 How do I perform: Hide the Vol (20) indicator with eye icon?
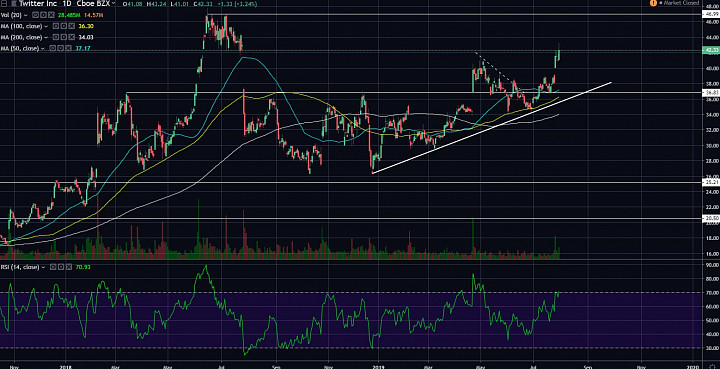[x=35, y=15]
